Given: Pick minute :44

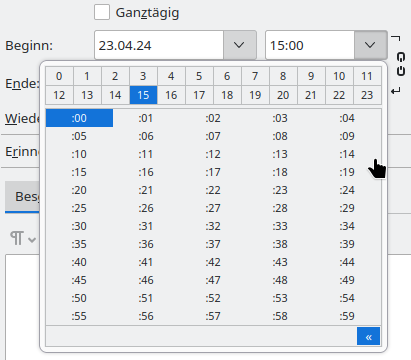Looking at the screenshot, I should tap(347, 262).
